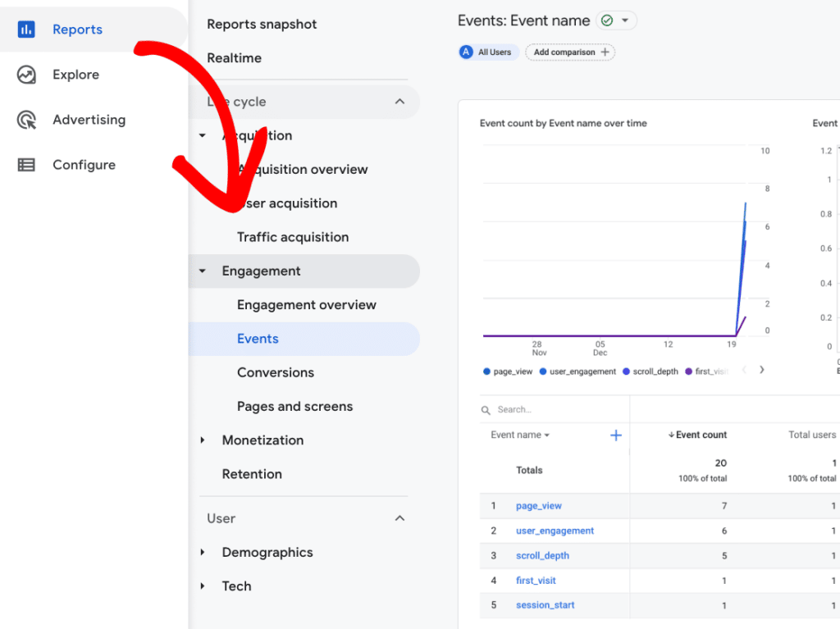Click the Add comparison button
Viewport: 840px width, 629px height.
(x=570, y=52)
